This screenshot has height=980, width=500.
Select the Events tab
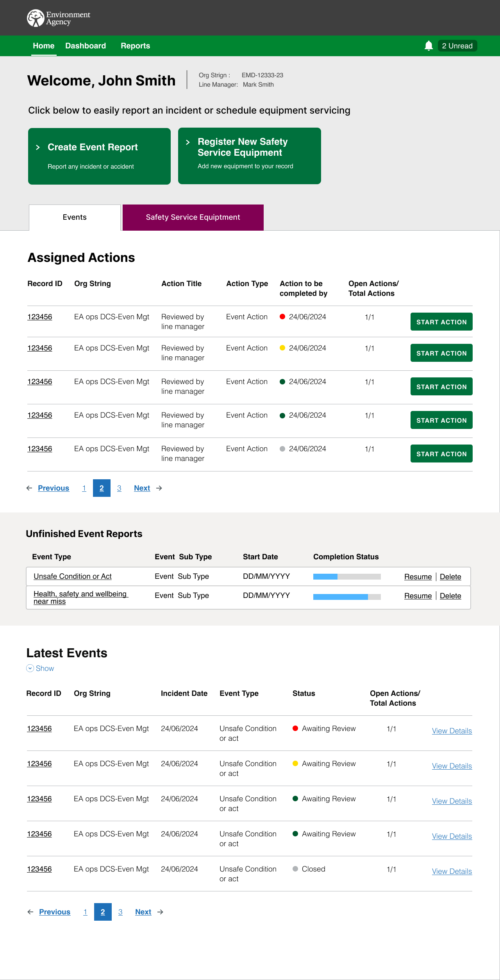click(75, 217)
